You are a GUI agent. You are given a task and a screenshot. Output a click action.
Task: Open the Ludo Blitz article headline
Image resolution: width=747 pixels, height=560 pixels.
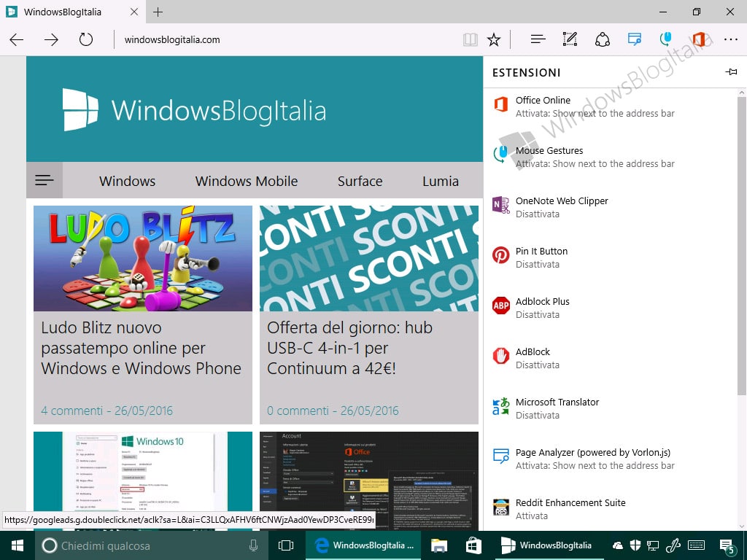coord(141,348)
